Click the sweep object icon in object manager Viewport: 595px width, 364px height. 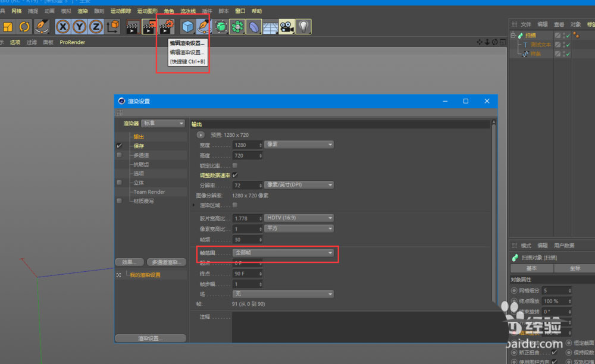coord(521,35)
